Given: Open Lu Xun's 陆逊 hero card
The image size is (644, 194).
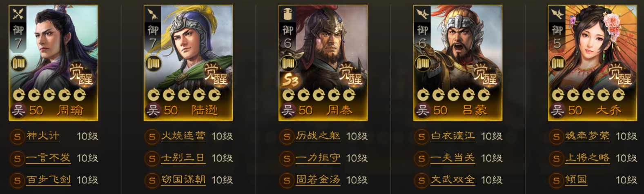Looking at the screenshot, I should click(188, 62).
